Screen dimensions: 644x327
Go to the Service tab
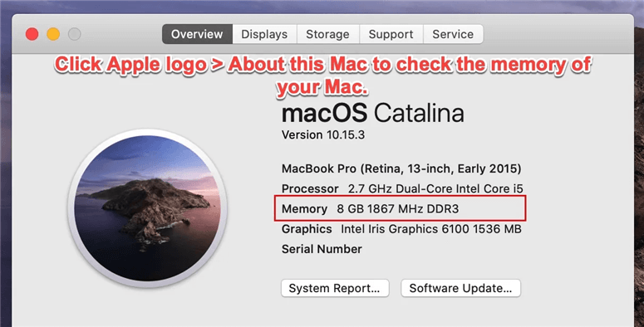[x=453, y=34]
